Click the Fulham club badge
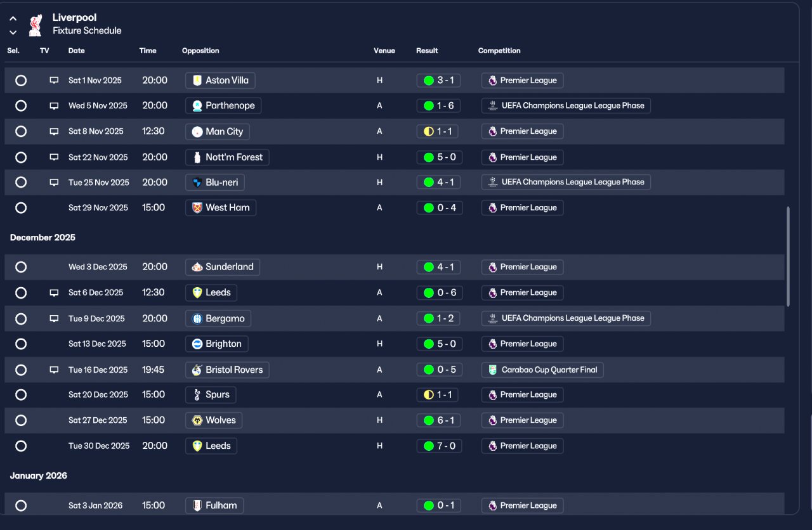Screen dimensions: 812x530 (x=197, y=505)
